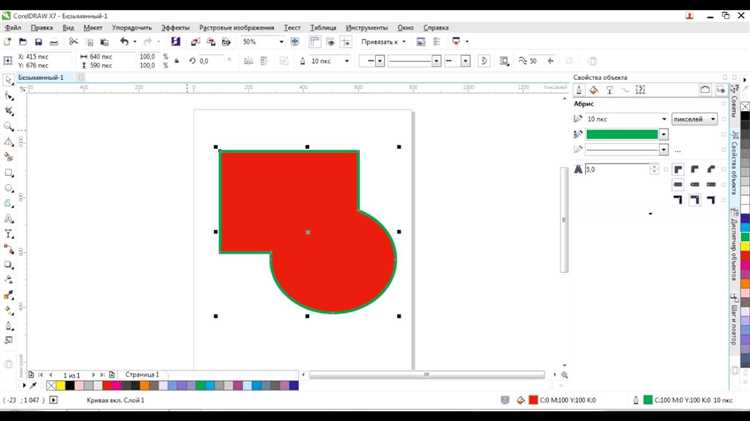Select the Freehand drawing tool

(x=9, y=142)
